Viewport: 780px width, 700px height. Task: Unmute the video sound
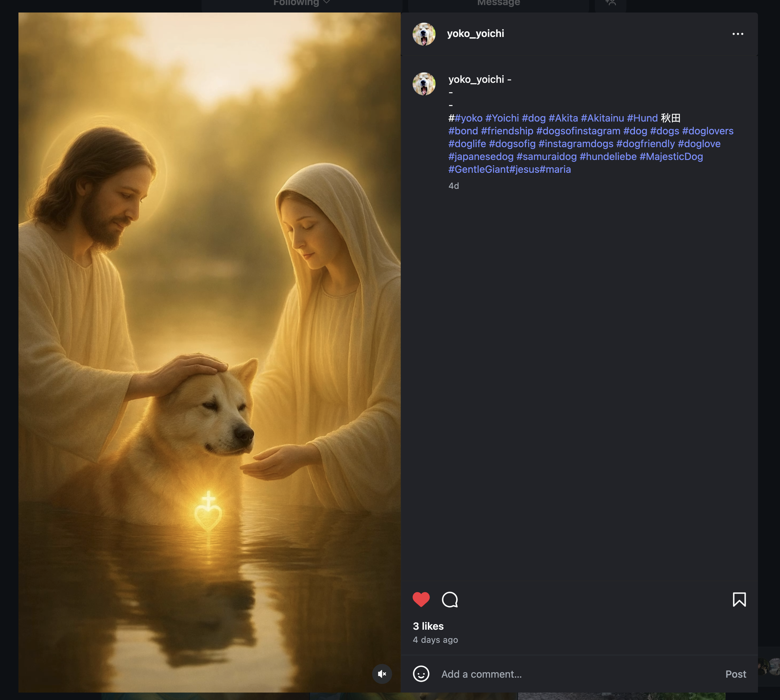click(382, 674)
